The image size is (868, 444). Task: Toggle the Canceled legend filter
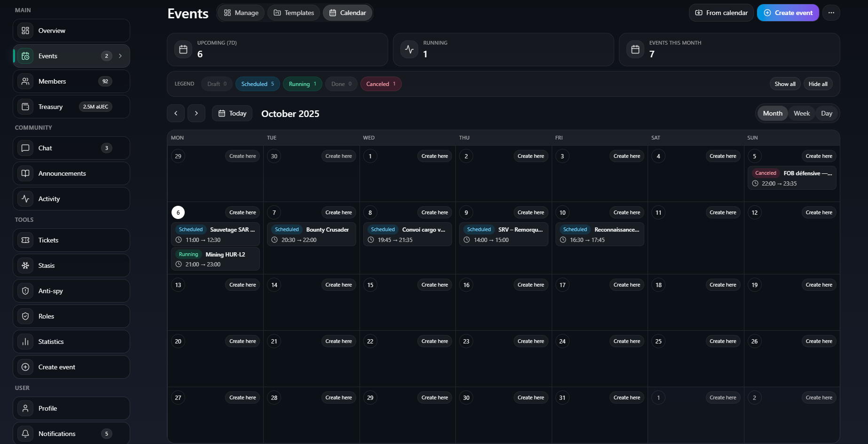point(381,84)
